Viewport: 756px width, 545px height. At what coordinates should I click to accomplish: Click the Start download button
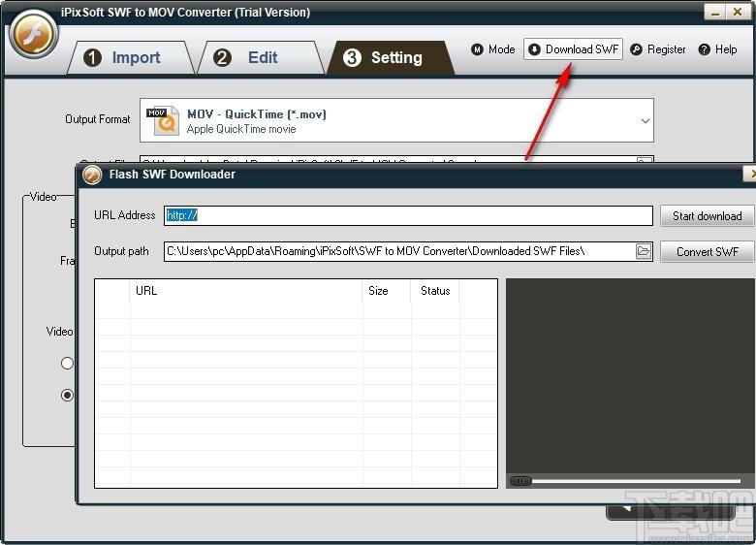[707, 215]
